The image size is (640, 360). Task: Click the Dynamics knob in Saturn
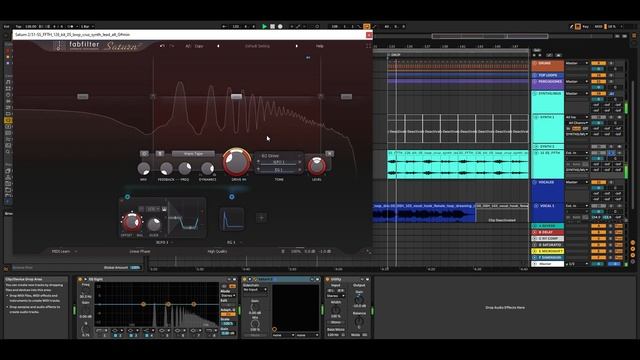pyautogui.click(x=207, y=168)
